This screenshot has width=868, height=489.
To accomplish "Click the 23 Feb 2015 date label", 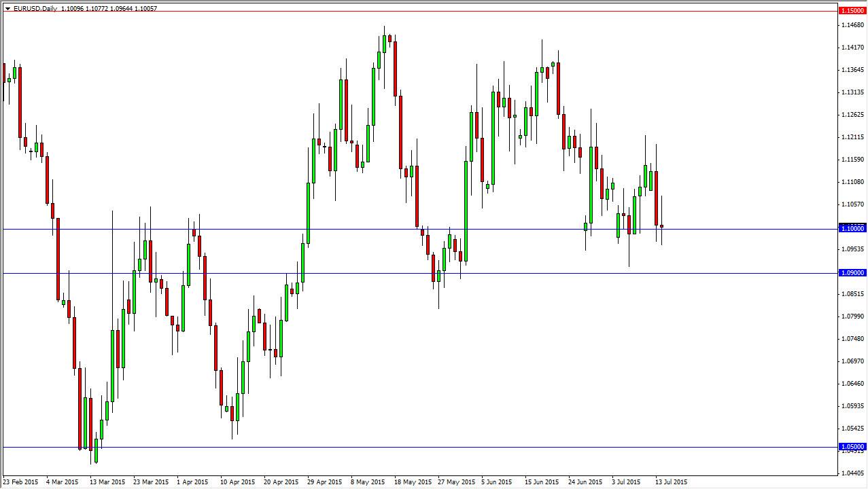I will coord(19,482).
